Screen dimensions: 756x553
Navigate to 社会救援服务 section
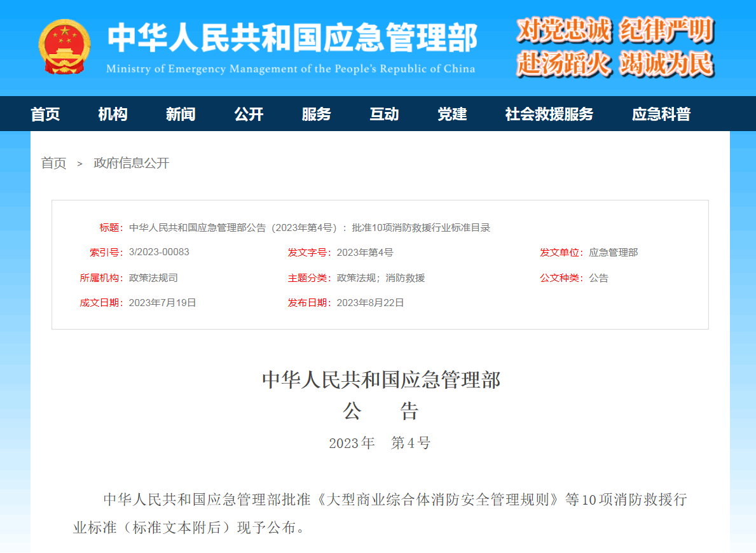click(549, 114)
